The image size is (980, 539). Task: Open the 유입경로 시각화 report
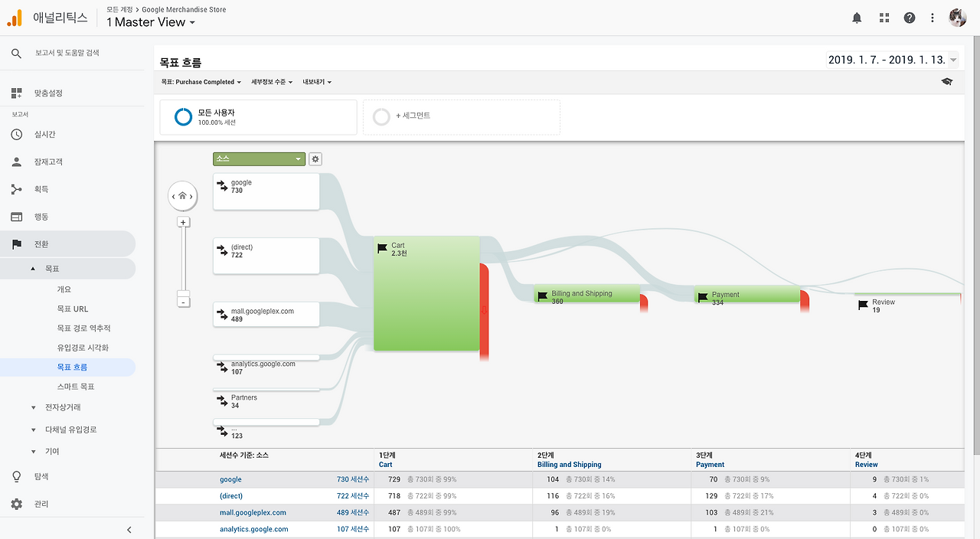click(83, 348)
